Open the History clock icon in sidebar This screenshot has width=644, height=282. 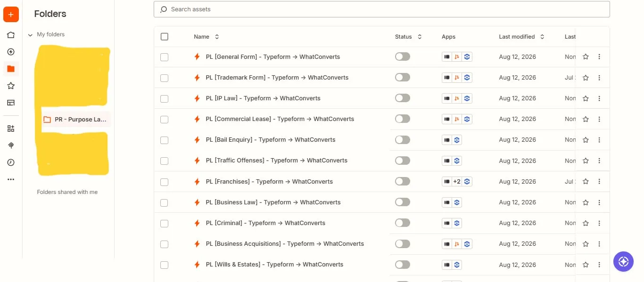[11, 162]
